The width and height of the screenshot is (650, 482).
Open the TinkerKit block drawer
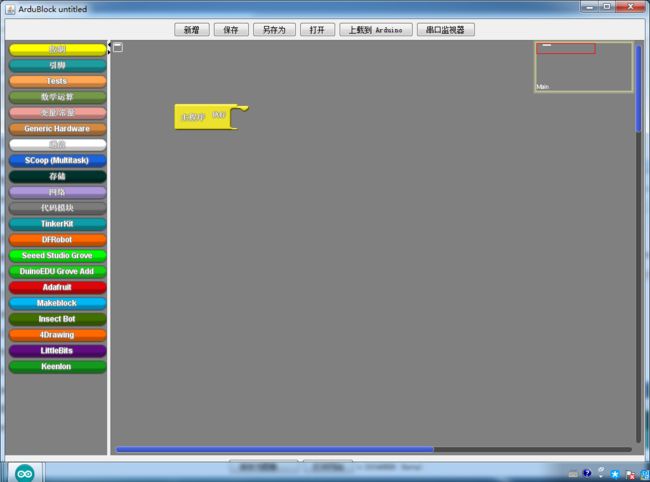pos(58,224)
